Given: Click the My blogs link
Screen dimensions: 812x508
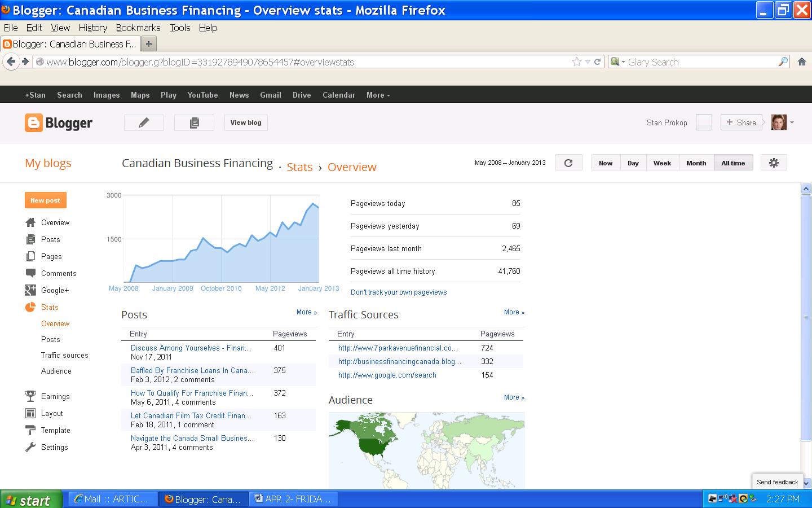Looking at the screenshot, I should pyautogui.click(x=48, y=163).
